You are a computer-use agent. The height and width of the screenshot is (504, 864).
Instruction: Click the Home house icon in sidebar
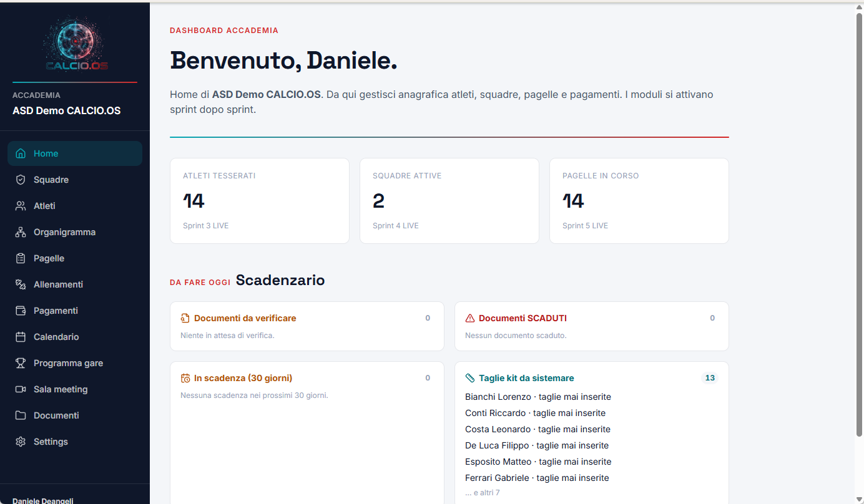click(x=21, y=153)
